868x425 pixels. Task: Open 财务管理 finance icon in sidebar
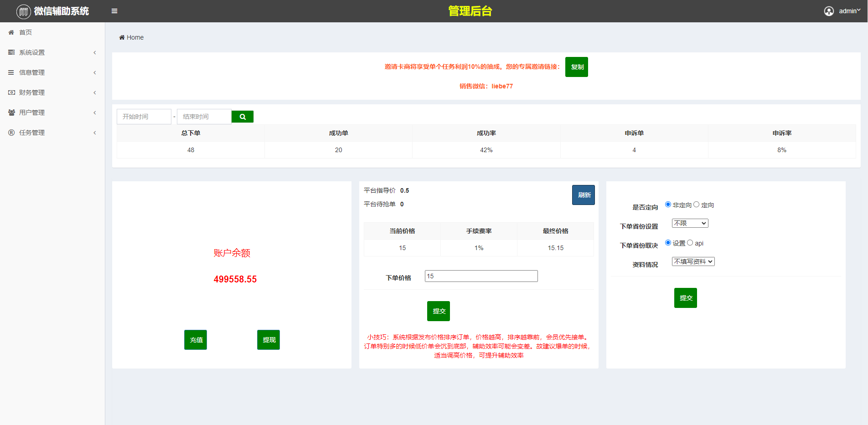pos(11,92)
